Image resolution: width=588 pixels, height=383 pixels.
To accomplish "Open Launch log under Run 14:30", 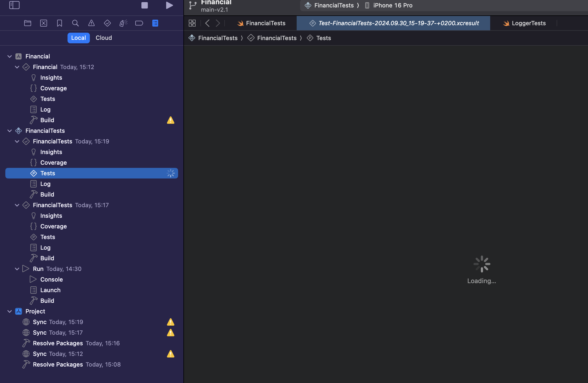I will click(x=92, y=290).
